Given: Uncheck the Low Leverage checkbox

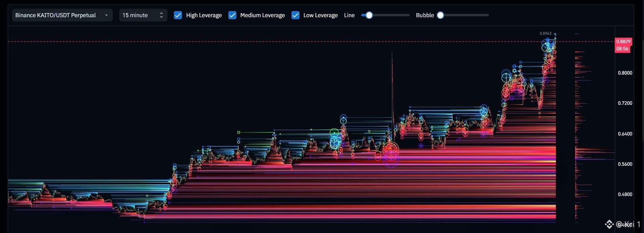Looking at the screenshot, I should (x=295, y=15).
